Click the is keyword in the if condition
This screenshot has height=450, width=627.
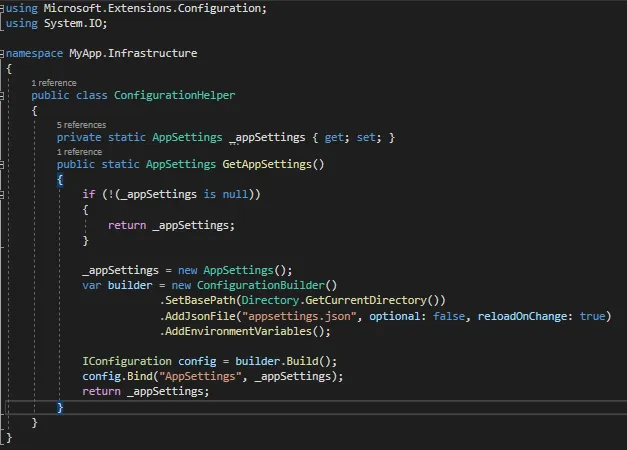(210, 194)
